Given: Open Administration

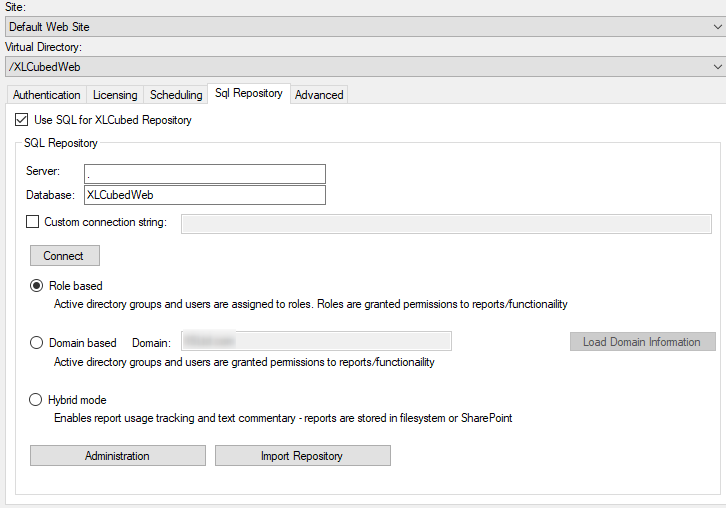Looking at the screenshot, I should [x=117, y=456].
